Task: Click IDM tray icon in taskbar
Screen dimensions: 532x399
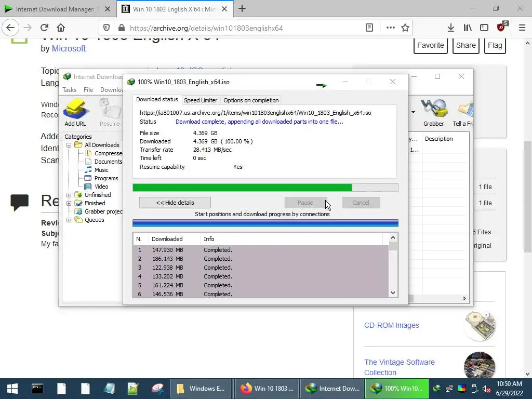Action: point(437,389)
